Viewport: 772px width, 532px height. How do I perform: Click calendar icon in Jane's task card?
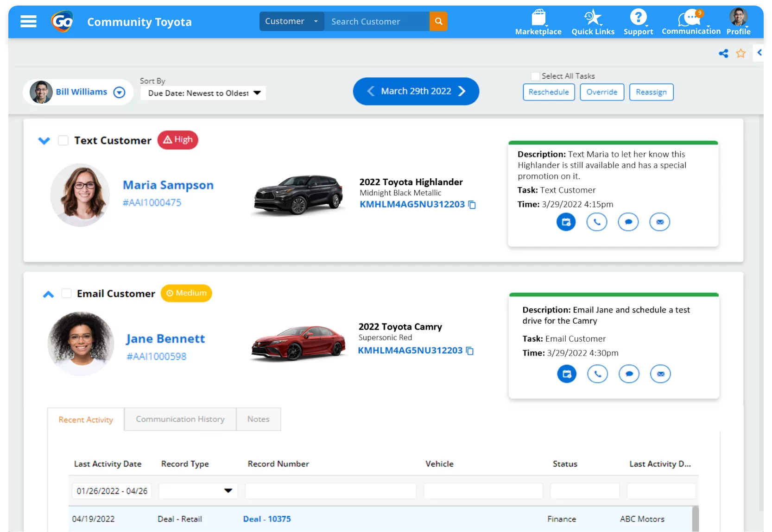click(x=567, y=374)
